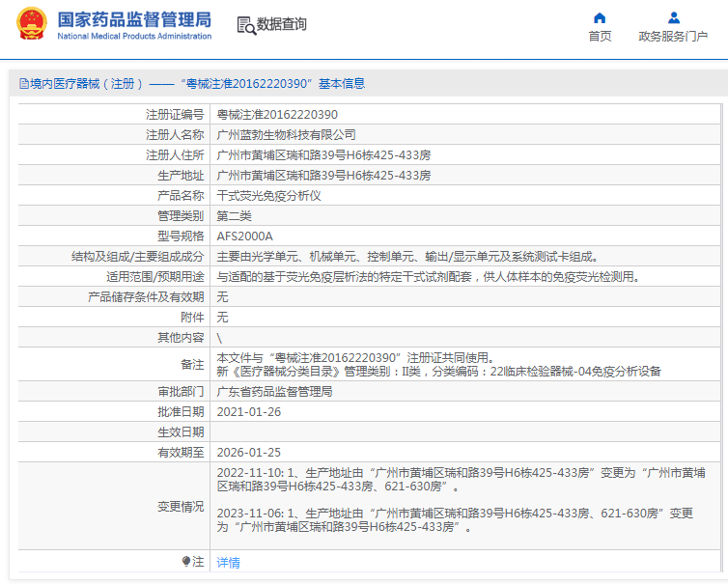
Task: Click the 生产地址 address value
Action: pyautogui.click(x=323, y=176)
